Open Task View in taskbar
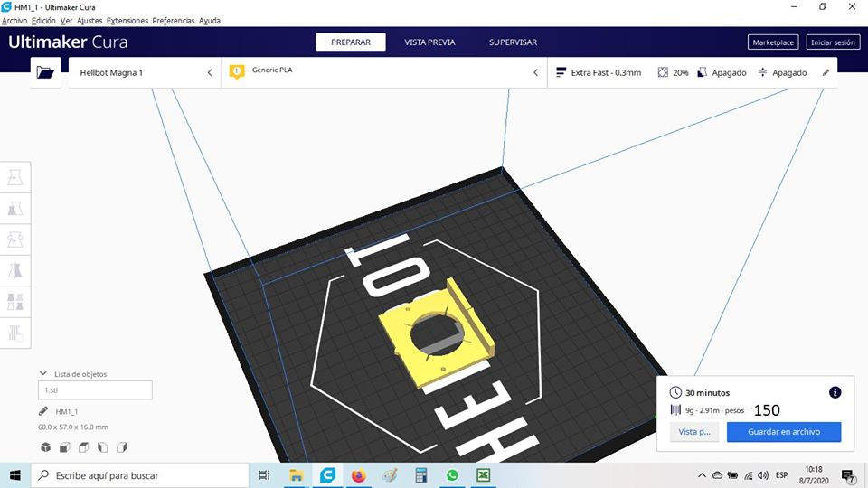The width and height of the screenshot is (868, 488). tap(264, 475)
